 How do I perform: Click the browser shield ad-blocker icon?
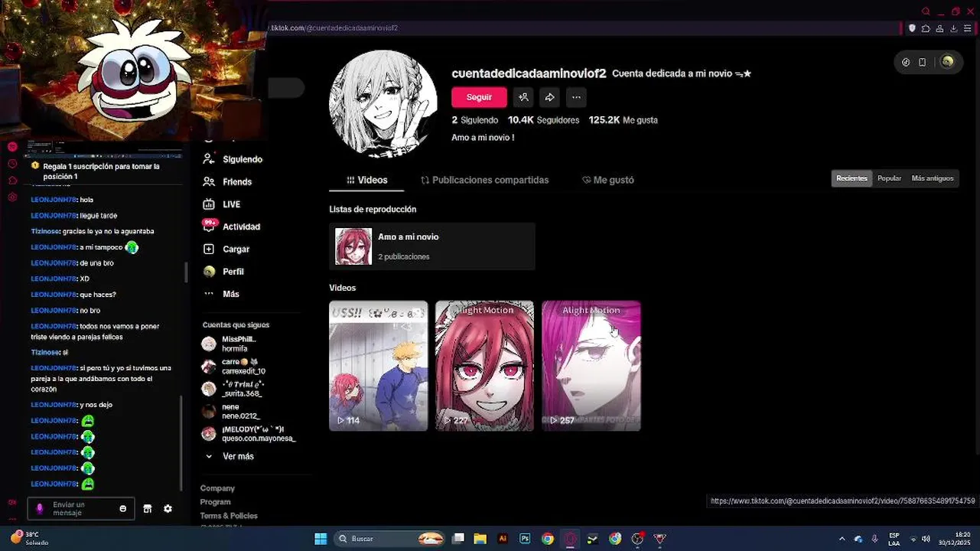click(912, 28)
